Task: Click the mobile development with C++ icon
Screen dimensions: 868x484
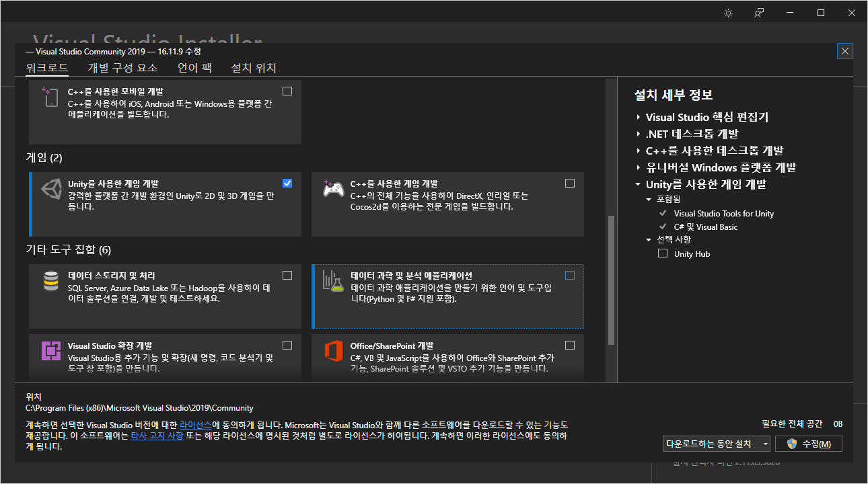Action: point(50,97)
